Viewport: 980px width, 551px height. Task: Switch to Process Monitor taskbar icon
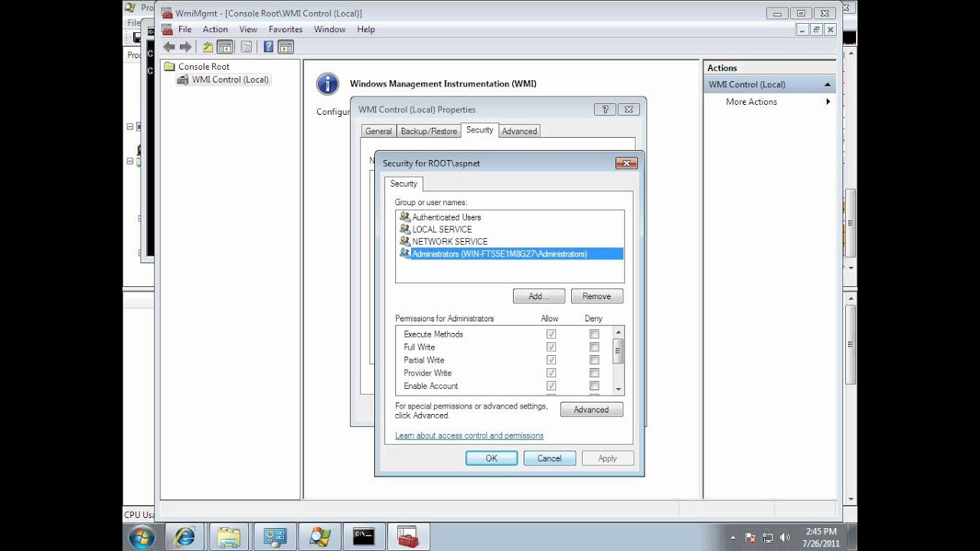(x=319, y=537)
